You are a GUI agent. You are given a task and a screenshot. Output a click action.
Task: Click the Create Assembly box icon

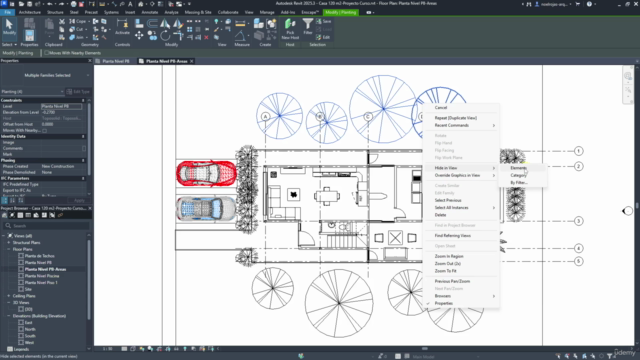click(258, 23)
